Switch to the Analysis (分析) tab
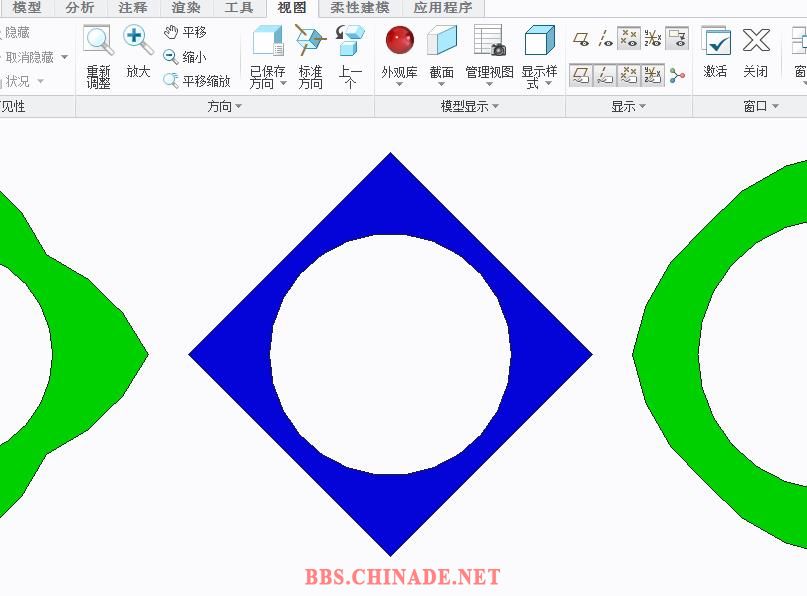This screenshot has width=807, height=596. point(80,8)
